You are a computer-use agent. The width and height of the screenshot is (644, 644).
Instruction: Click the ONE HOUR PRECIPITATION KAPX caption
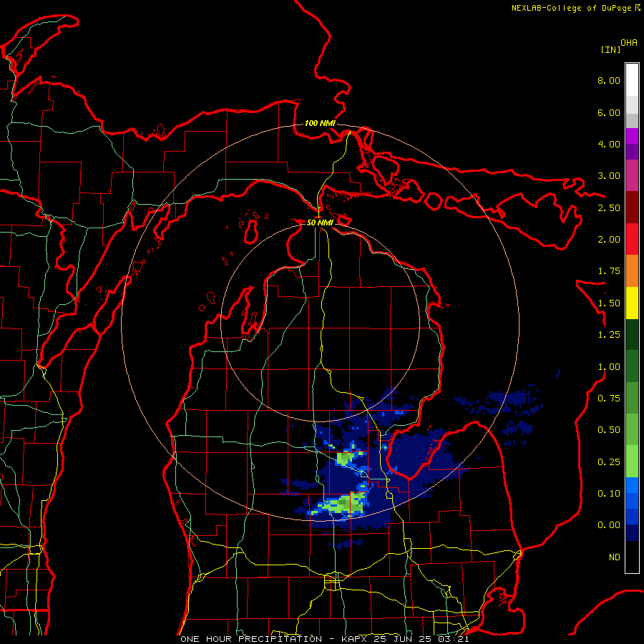click(324, 639)
